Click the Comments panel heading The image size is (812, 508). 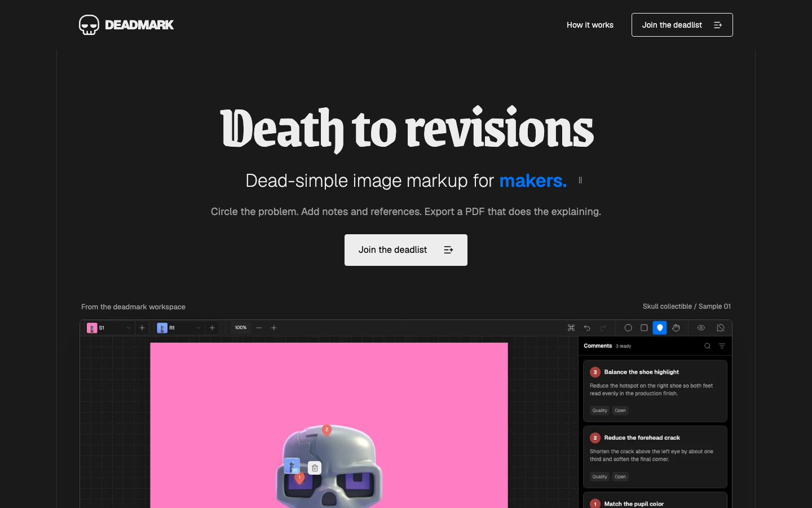tap(598, 346)
